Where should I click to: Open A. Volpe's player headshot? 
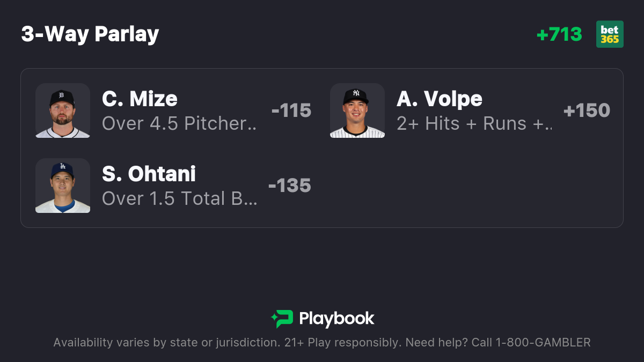click(x=357, y=110)
